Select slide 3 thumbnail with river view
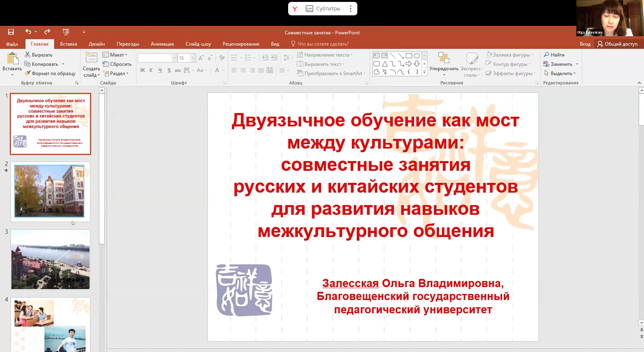 tap(51, 260)
